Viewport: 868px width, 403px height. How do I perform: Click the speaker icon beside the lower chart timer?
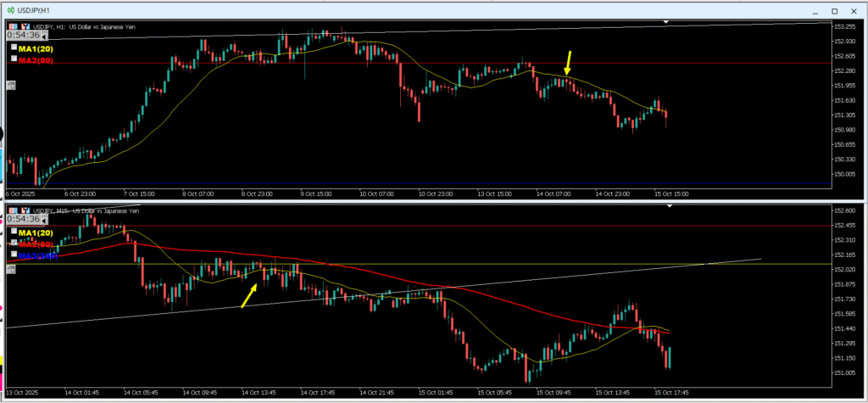(46, 219)
